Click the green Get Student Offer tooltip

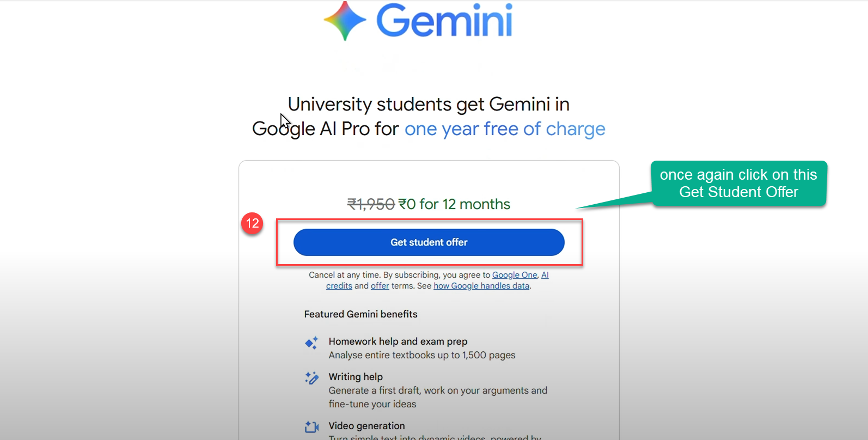click(738, 184)
